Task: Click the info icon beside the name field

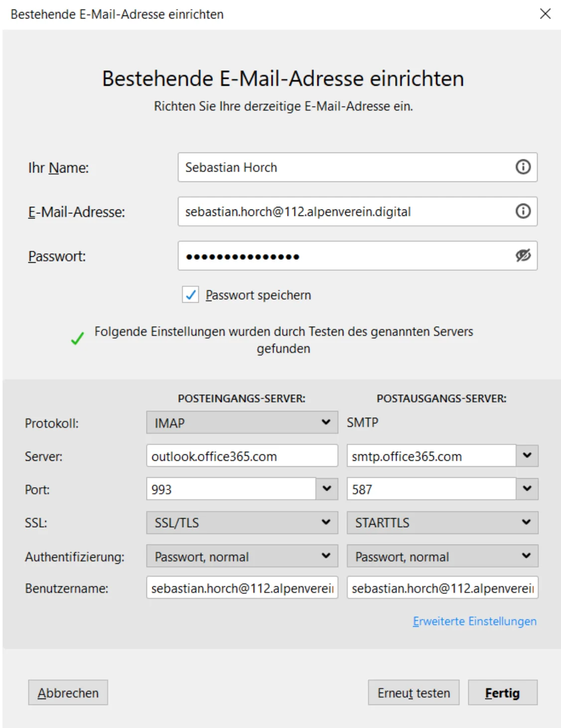Action: point(523,167)
